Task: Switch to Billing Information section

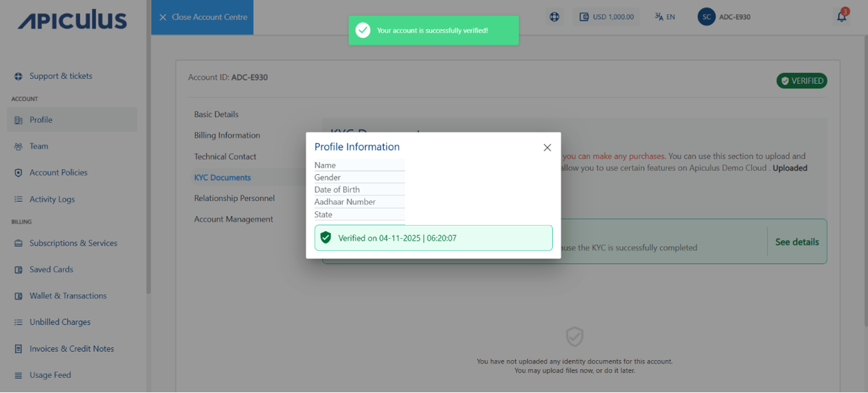Action: [x=227, y=136]
